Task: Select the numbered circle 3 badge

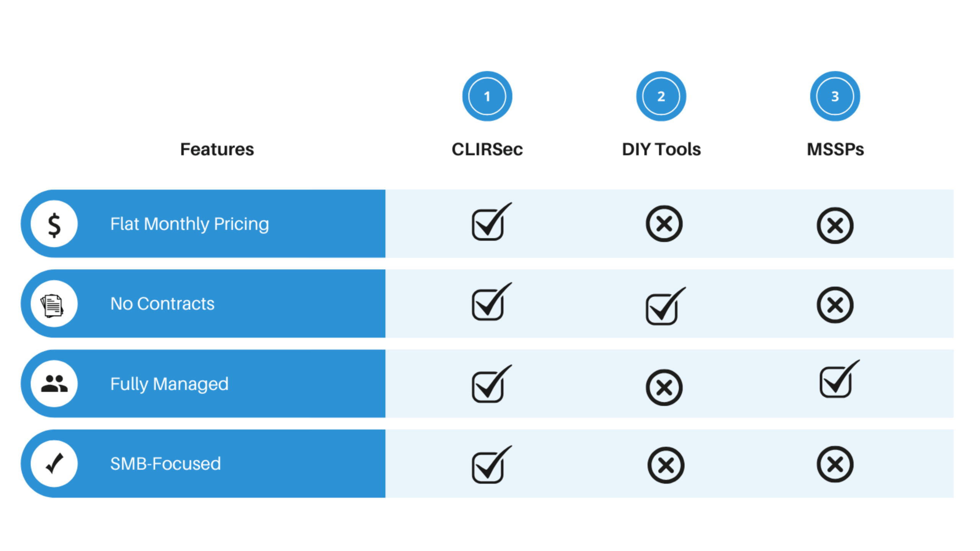Action: 835,96
